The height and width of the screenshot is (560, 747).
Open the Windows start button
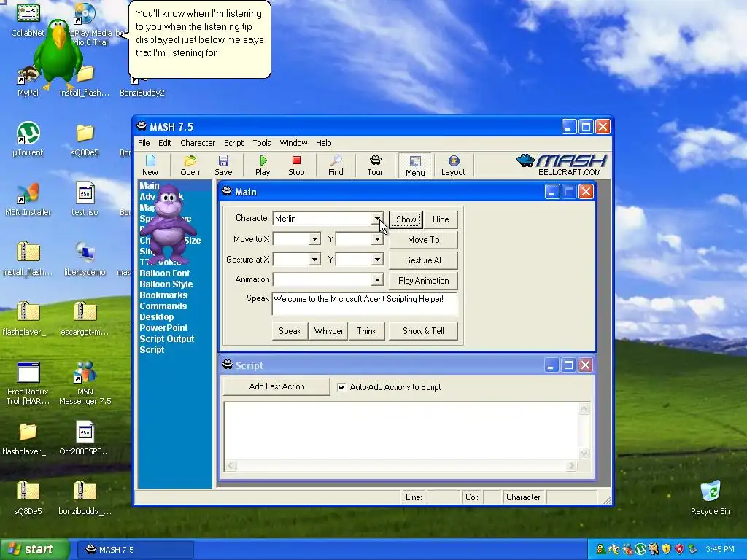[34, 550]
